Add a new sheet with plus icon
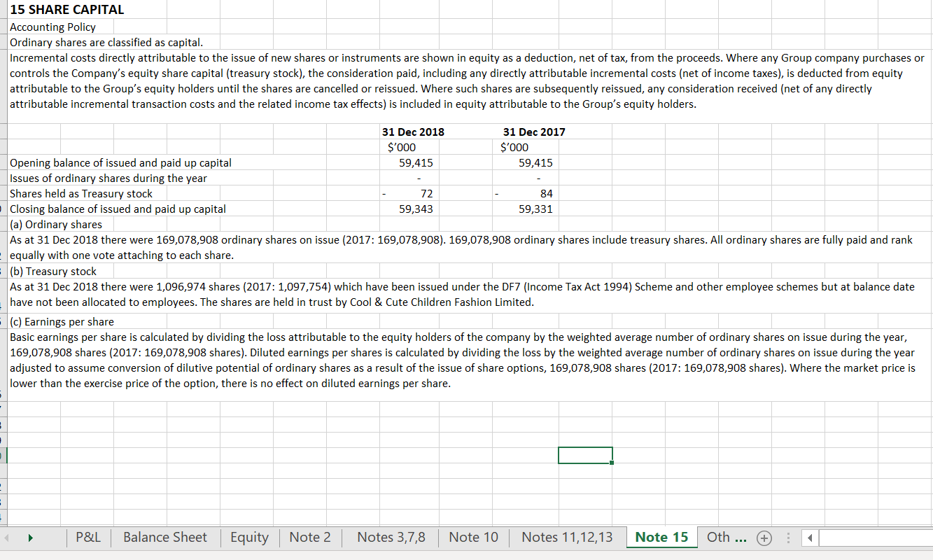The image size is (933, 560). click(764, 538)
